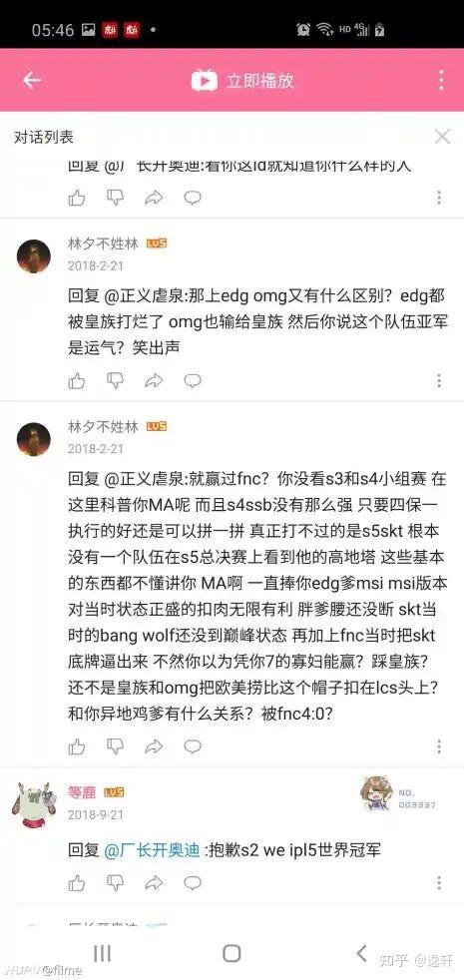464x980 pixels.
Task: Open more options for edg omg comment
Action: click(x=439, y=380)
